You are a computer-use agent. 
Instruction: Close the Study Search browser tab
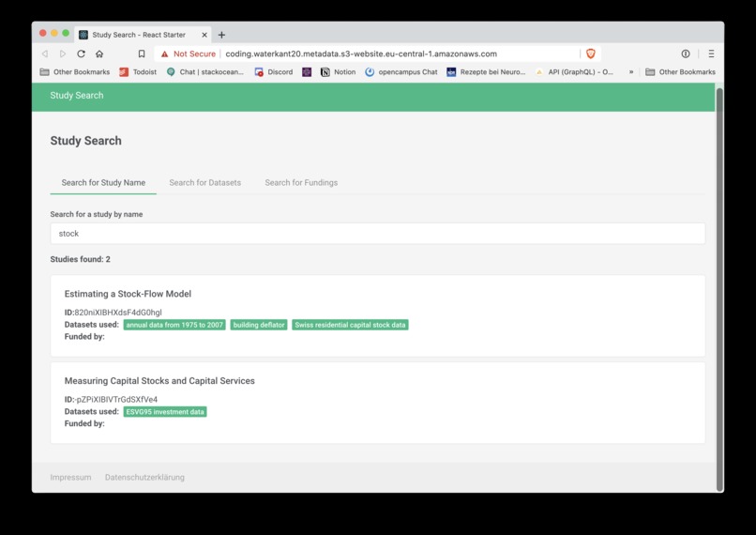coord(204,35)
